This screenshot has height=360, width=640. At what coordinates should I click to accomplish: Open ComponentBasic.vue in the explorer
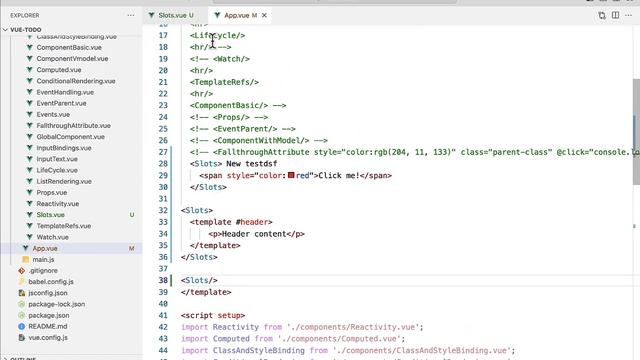(x=69, y=47)
